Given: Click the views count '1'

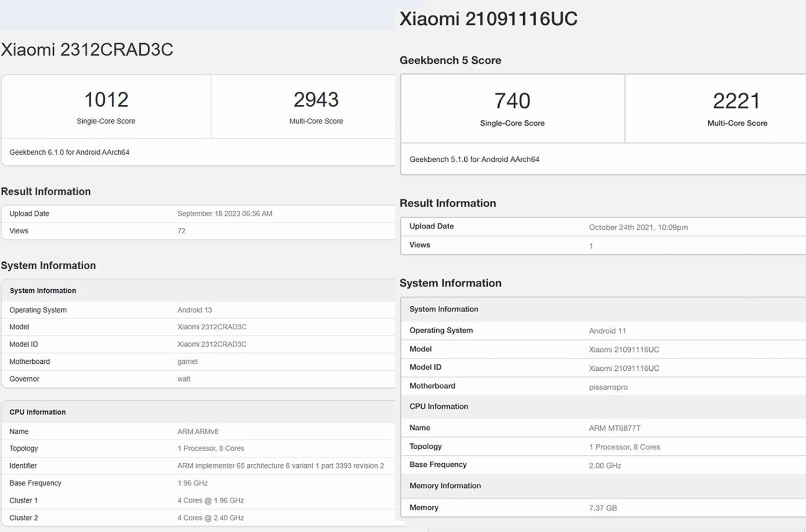Looking at the screenshot, I should (591, 246).
